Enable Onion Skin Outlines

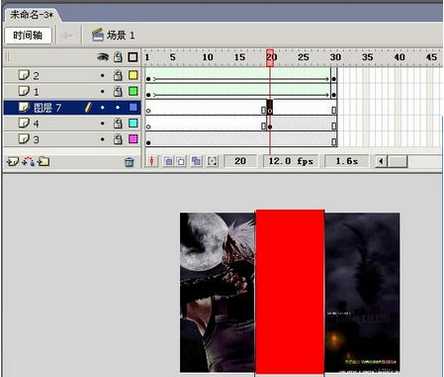pos(181,161)
